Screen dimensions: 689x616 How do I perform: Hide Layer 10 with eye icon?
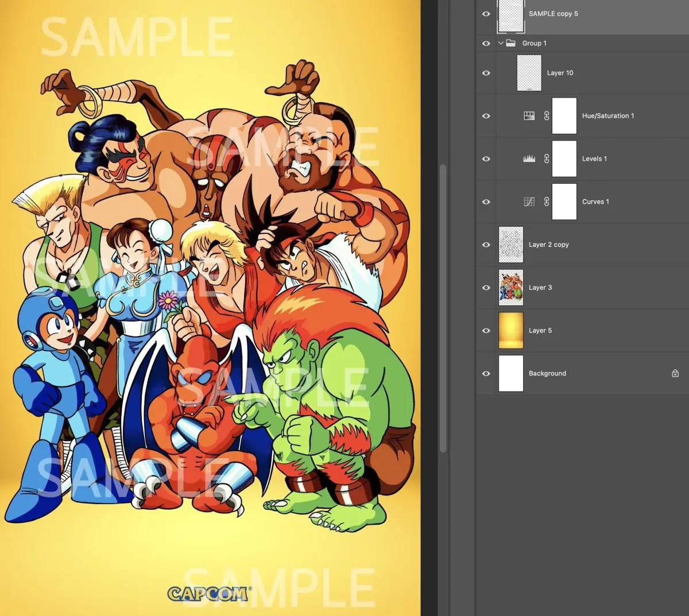pyautogui.click(x=486, y=73)
